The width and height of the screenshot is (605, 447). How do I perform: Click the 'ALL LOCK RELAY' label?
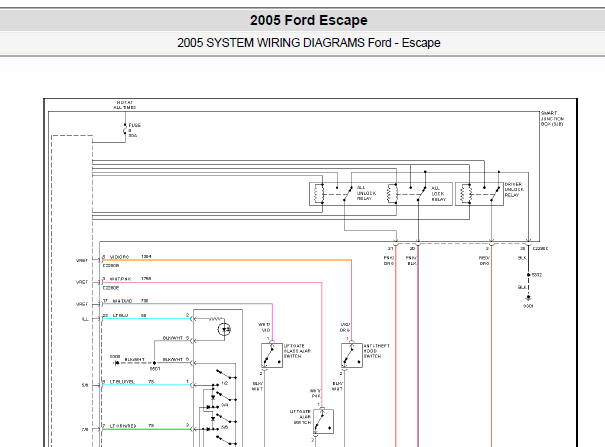click(x=438, y=194)
